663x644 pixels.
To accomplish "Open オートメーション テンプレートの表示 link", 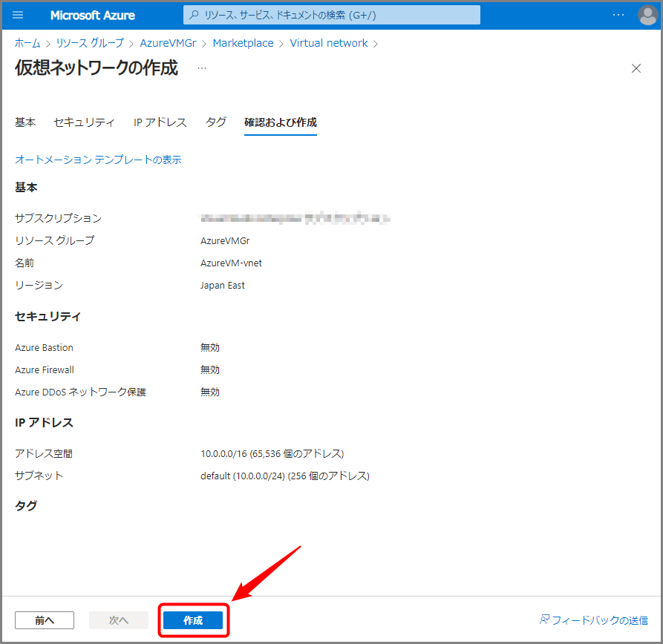I will pyautogui.click(x=98, y=160).
